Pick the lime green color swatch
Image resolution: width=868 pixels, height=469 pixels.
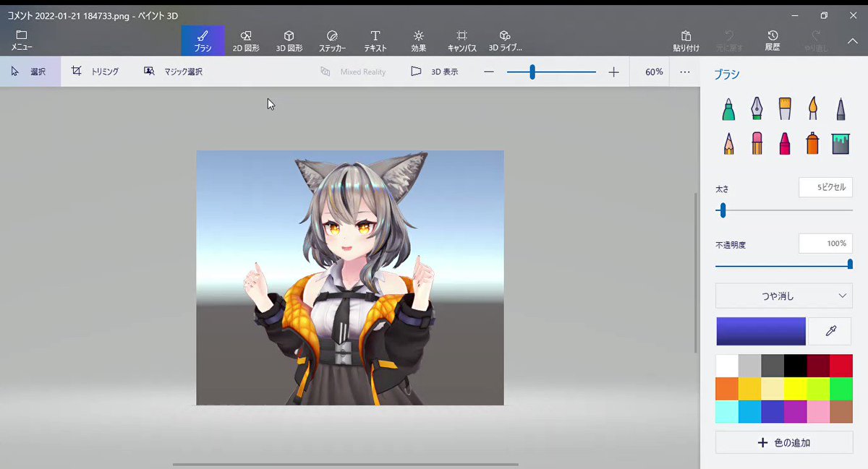click(x=818, y=389)
